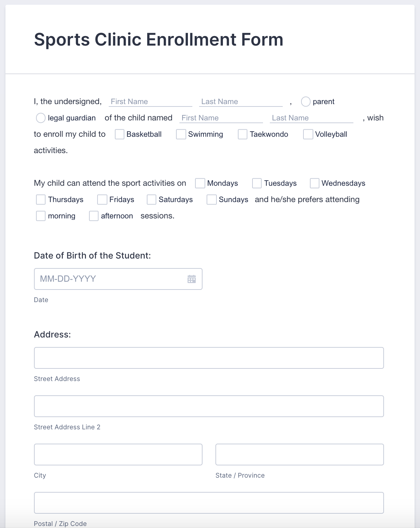Check the afternoon sessions checkbox
The width and height of the screenshot is (420, 528).
tap(93, 216)
